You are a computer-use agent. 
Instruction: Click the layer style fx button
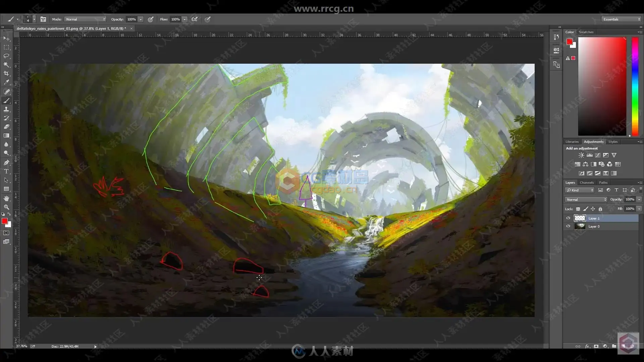tap(587, 346)
